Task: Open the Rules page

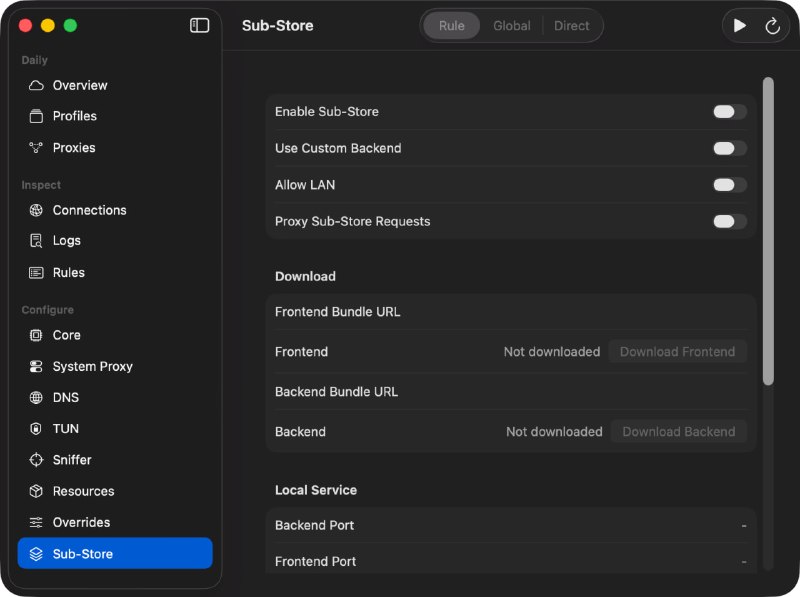Action: click(x=115, y=273)
